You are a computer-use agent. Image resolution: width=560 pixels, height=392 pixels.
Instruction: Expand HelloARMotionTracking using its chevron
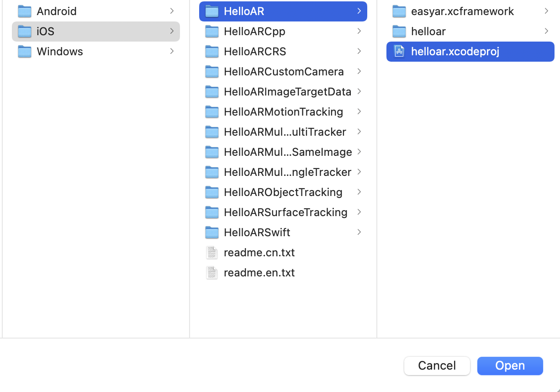click(359, 111)
